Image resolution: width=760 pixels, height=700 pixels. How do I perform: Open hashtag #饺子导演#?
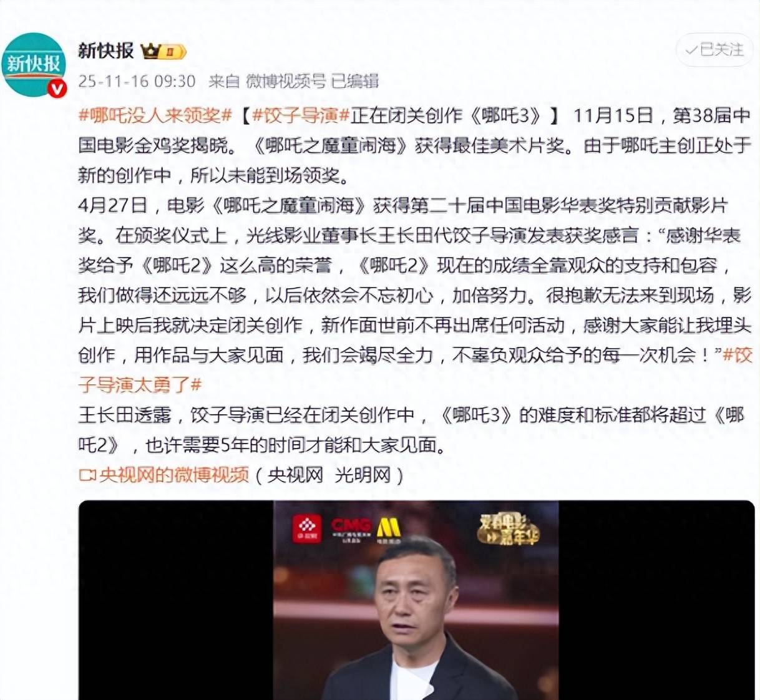click(x=301, y=115)
